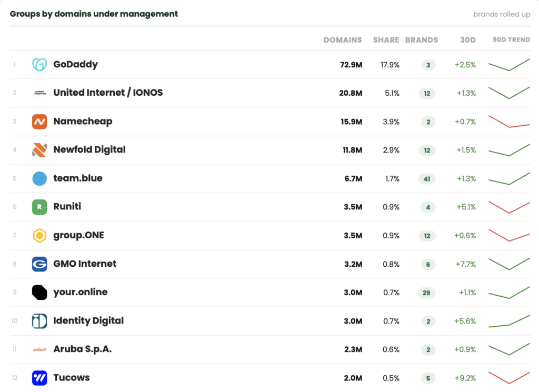Screen dimensions: 539x392
Task: Click the GMO Internet brands badge 6
Action: (428, 265)
